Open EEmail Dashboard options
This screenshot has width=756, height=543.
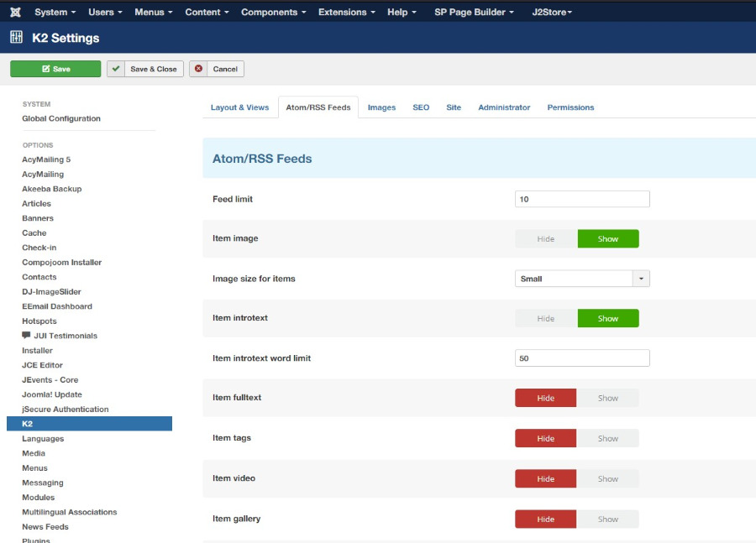[x=57, y=306]
